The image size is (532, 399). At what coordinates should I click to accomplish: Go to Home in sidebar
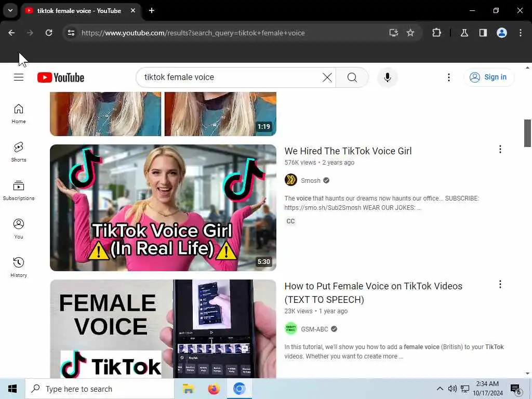tap(19, 114)
